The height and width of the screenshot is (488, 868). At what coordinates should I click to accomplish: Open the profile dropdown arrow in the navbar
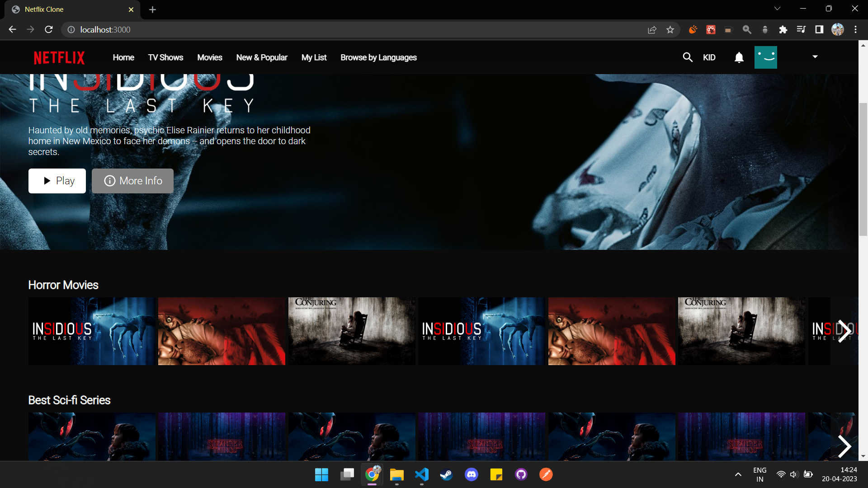(815, 57)
